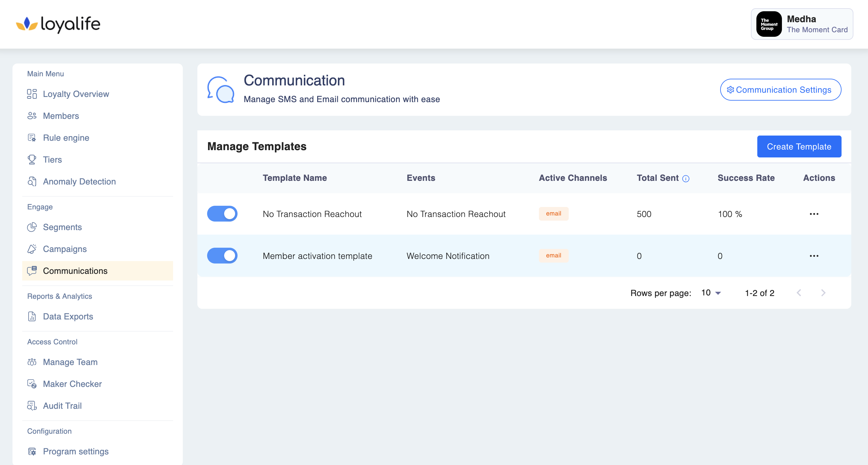
Task: Open the Medha account profile card
Action: pyautogui.click(x=802, y=24)
